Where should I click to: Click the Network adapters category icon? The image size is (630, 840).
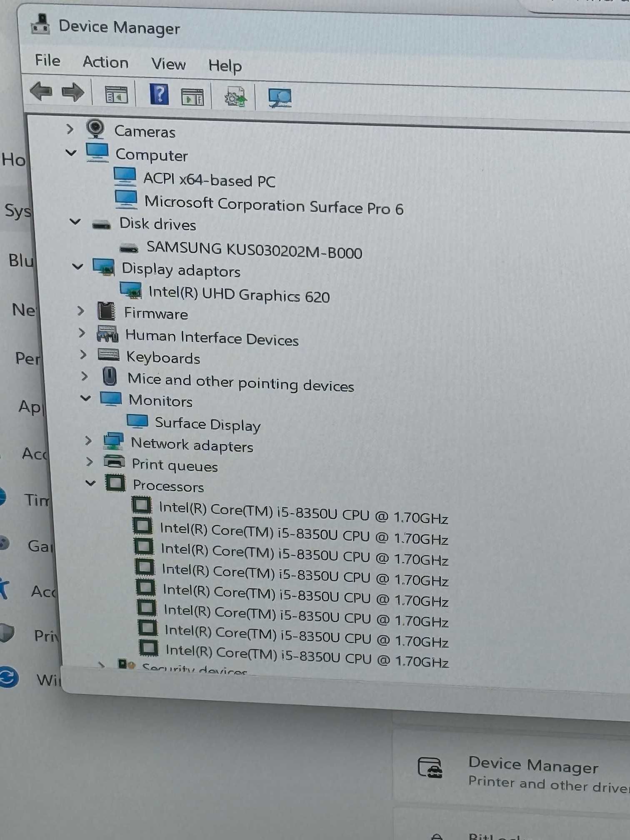pos(114,442)
